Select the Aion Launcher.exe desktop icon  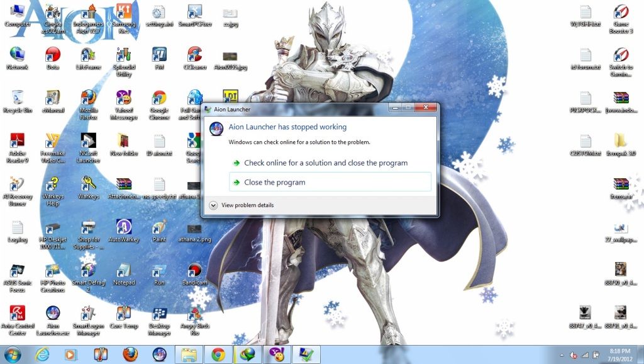(x=53, y=320)
